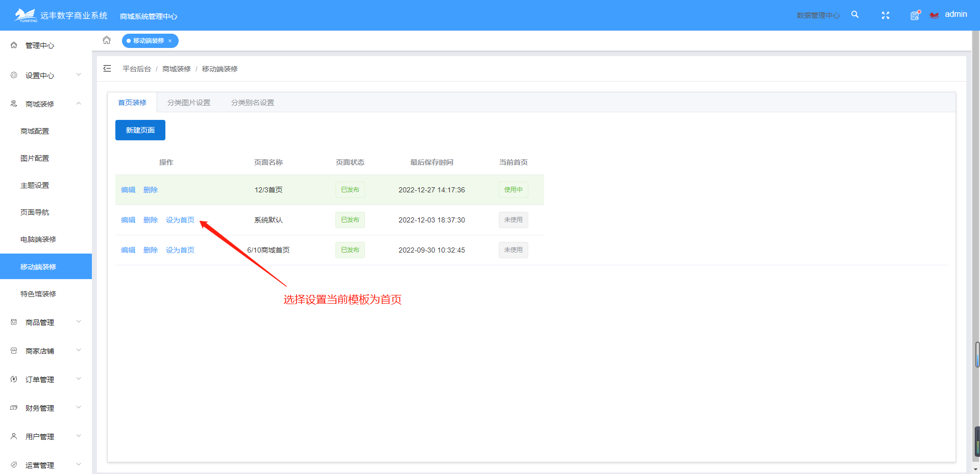Screen dimensions: 980x474
Task: Delete the 系统默认 page
Action: [x=151, y=220]
